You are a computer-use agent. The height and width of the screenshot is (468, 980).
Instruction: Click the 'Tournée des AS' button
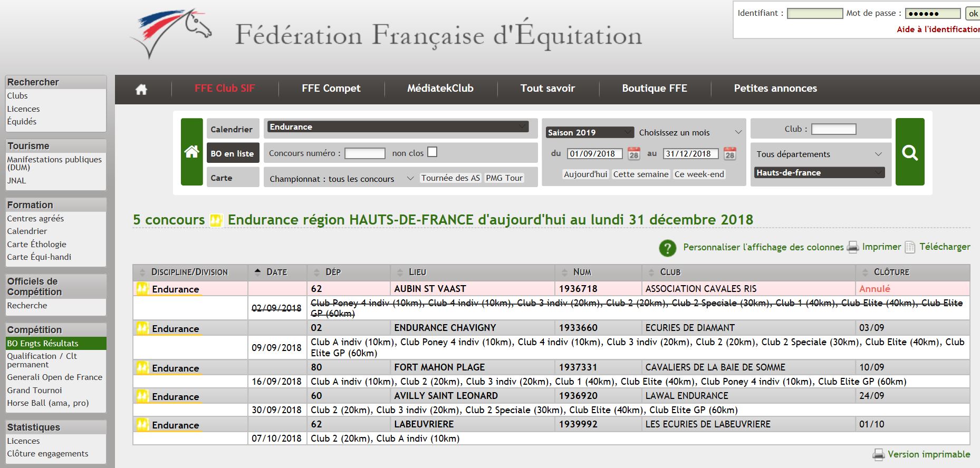[450, 178]
